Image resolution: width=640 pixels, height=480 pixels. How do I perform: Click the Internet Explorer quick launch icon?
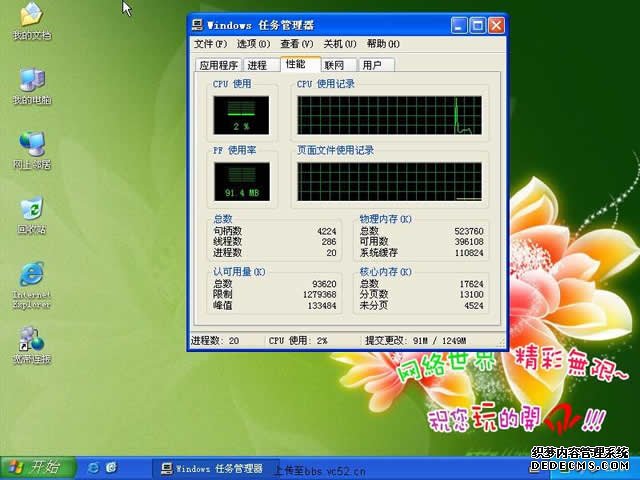click(x=93, y=467)
